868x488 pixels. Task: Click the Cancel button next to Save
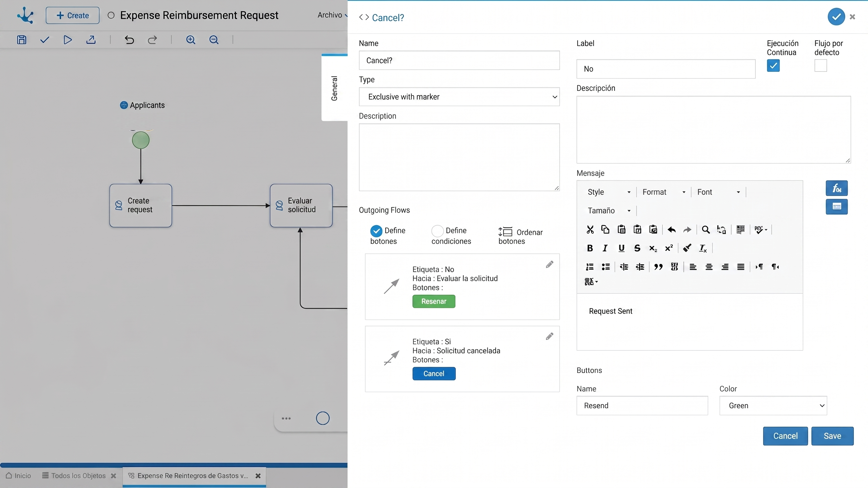coord(785,436)
